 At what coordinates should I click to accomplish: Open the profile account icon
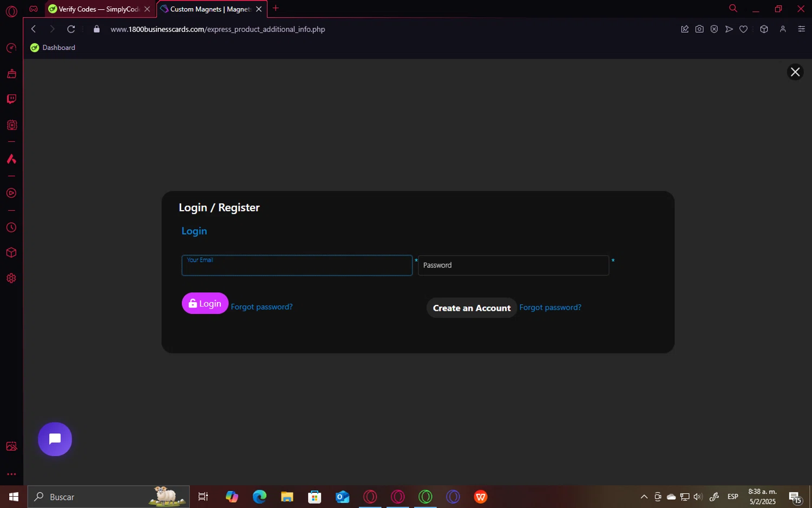tap(783, 29)
